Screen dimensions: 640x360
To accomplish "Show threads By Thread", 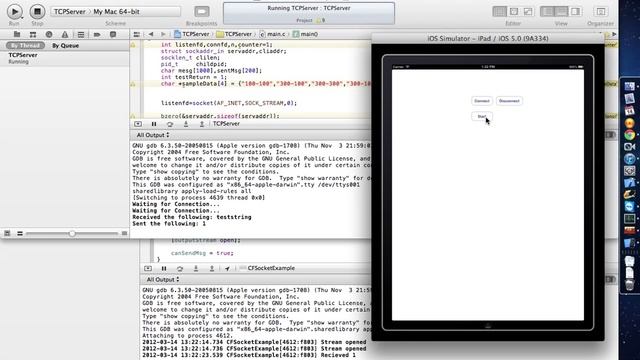I will [x=25, y=45].
